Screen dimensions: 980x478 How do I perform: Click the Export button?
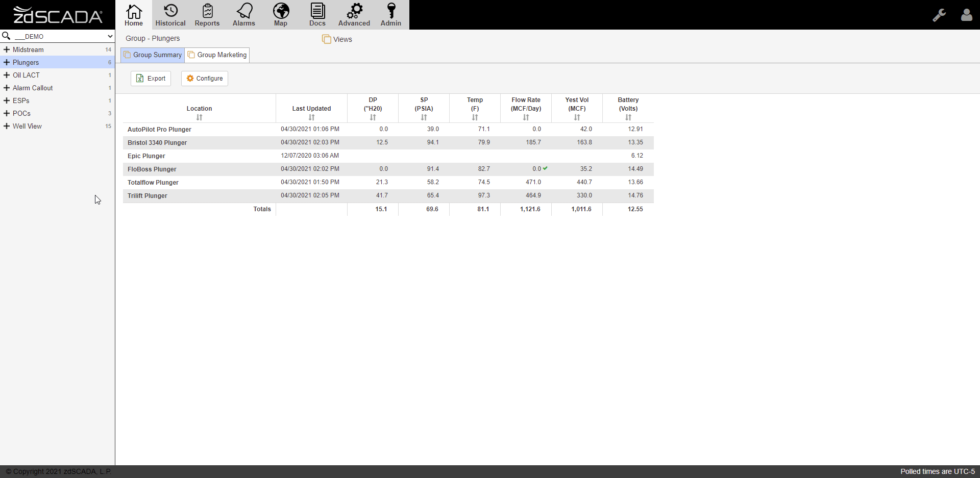(151, 78)
